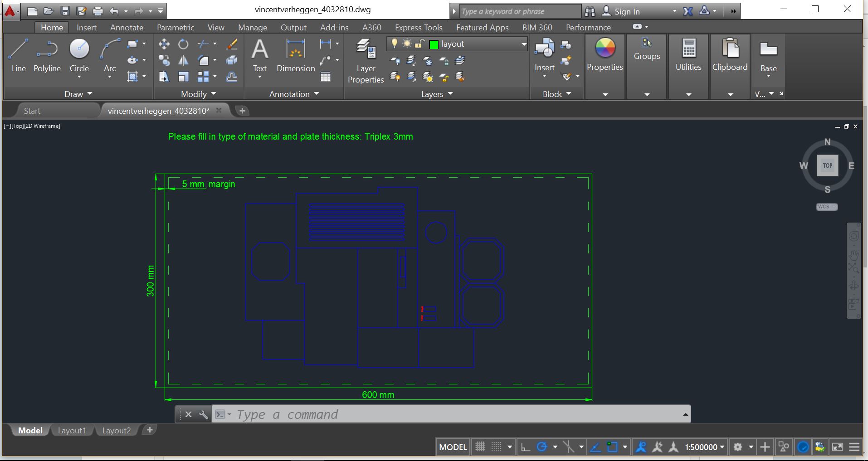Switch to the Parametric tab
Image resolution: width=868 pixels, height=461 pixels.
tap(176, 27)
